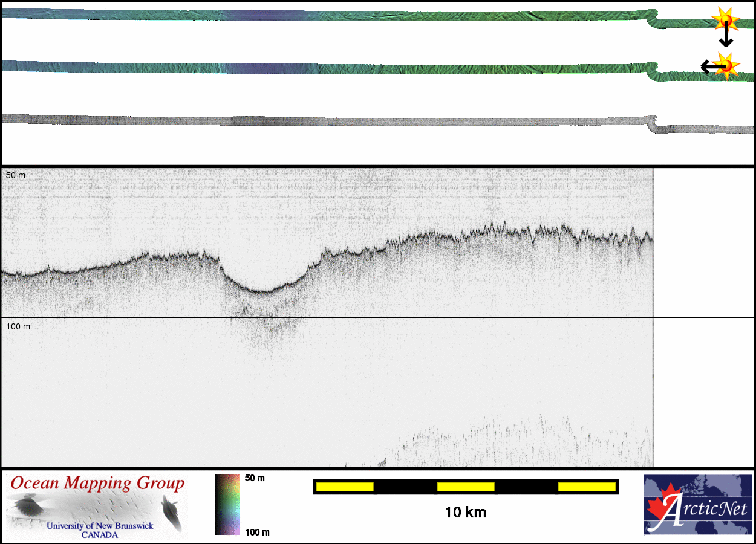Screen dimensions: 756x544
Task: Click the Ocean Mapping Group title text
Action: (x=97, y=484)
